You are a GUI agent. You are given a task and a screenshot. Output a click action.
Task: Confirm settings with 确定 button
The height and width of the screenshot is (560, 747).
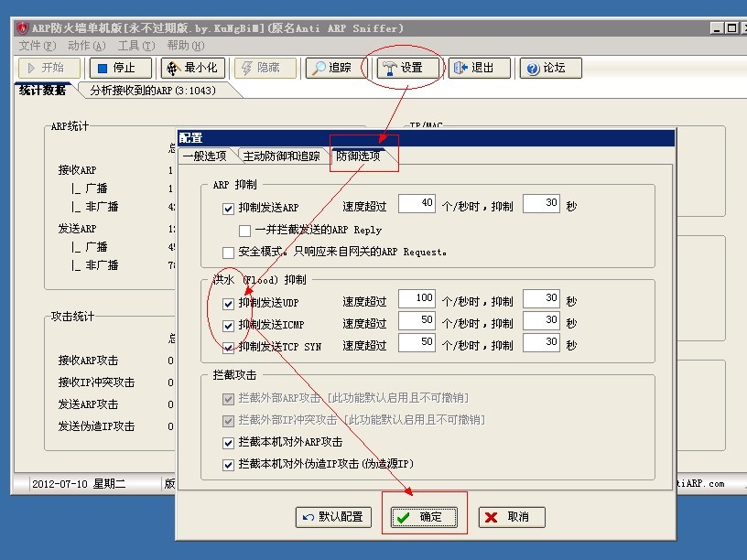[424, 517]
